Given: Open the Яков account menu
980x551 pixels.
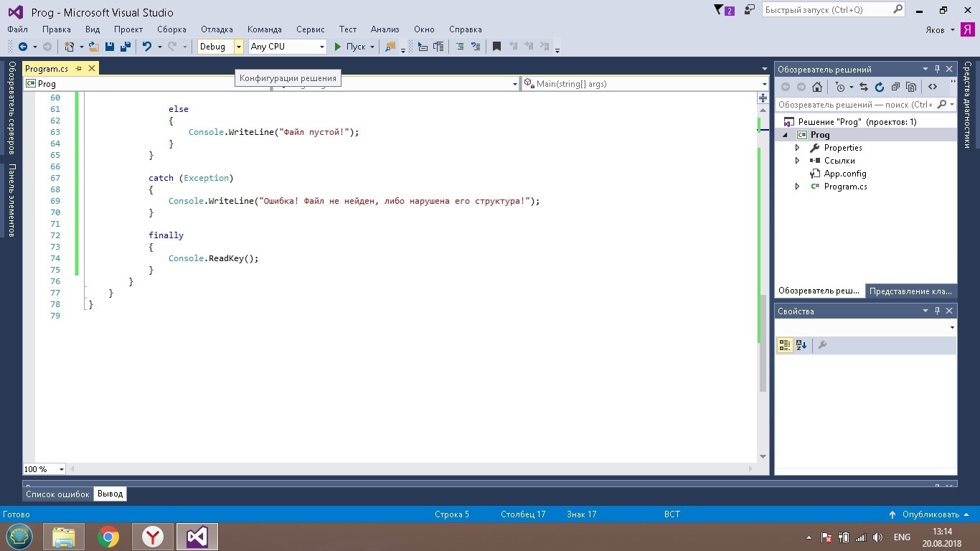Looking at the screenshot, I should click(940, 29).
